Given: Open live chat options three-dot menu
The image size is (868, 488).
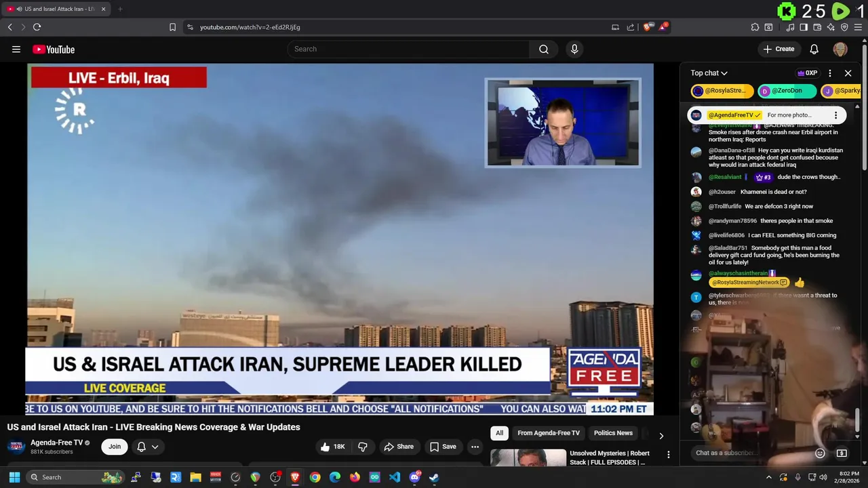Looking at the screenshot, I should (x=830, y=73).
